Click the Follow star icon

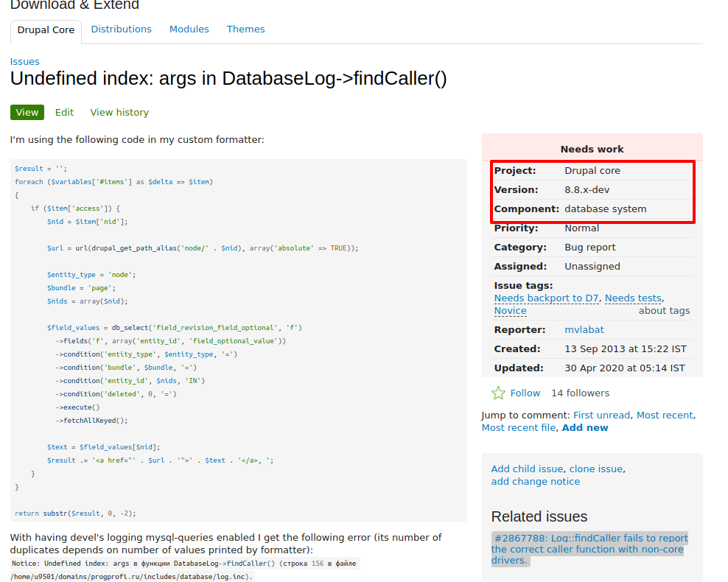click(498, 393)
